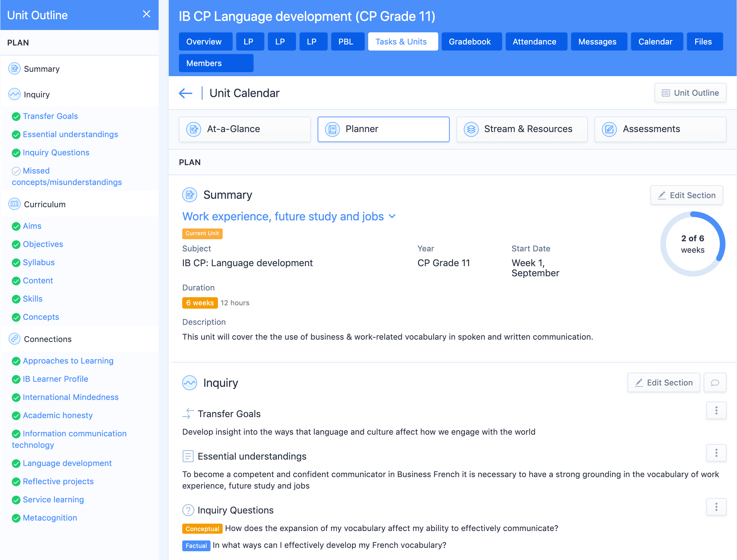This screenshot has height=560, width=737.
Task: Switch to the Calendar tab
Action: 656,41
